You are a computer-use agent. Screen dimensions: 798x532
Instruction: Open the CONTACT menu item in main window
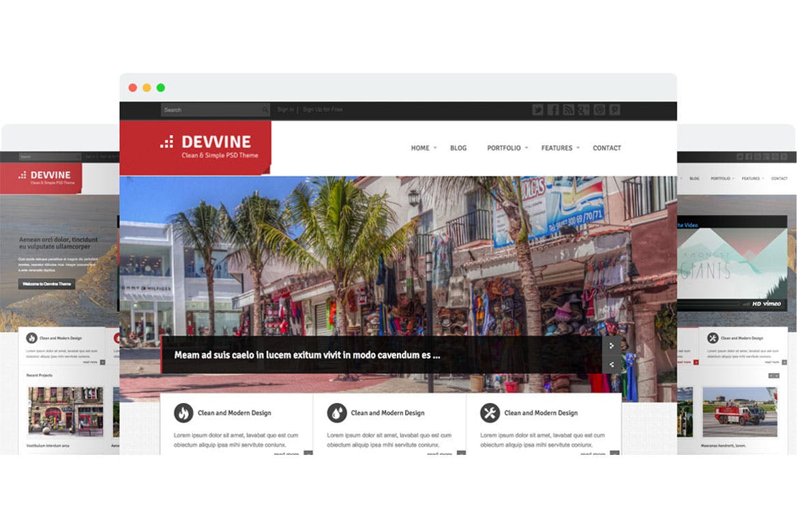pos(606,148)
